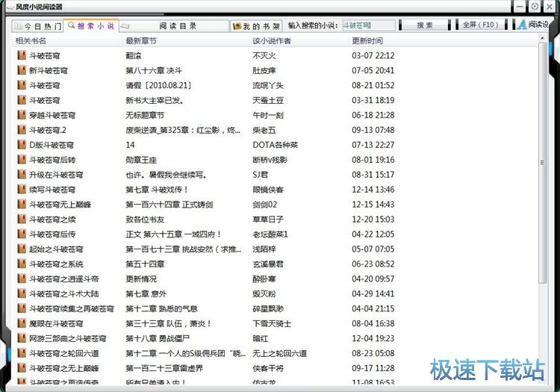Click the novel search input field

(x=369, y=25)
